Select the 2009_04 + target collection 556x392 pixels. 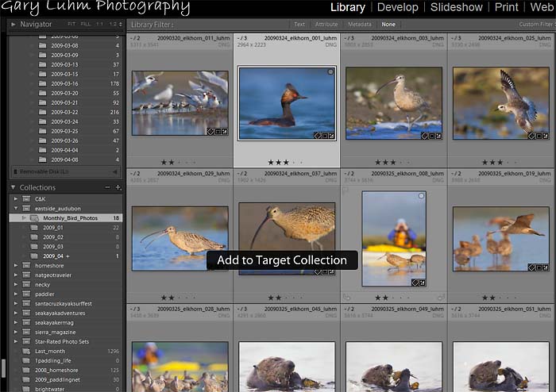[66, 256]
